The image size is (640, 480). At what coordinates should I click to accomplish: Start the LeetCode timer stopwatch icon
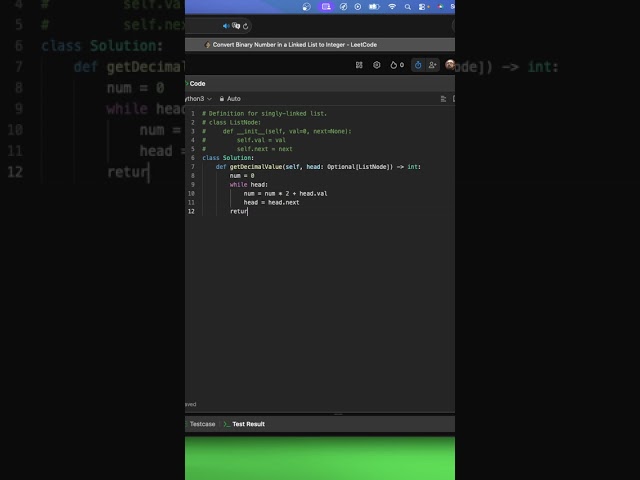pos(418,65)
